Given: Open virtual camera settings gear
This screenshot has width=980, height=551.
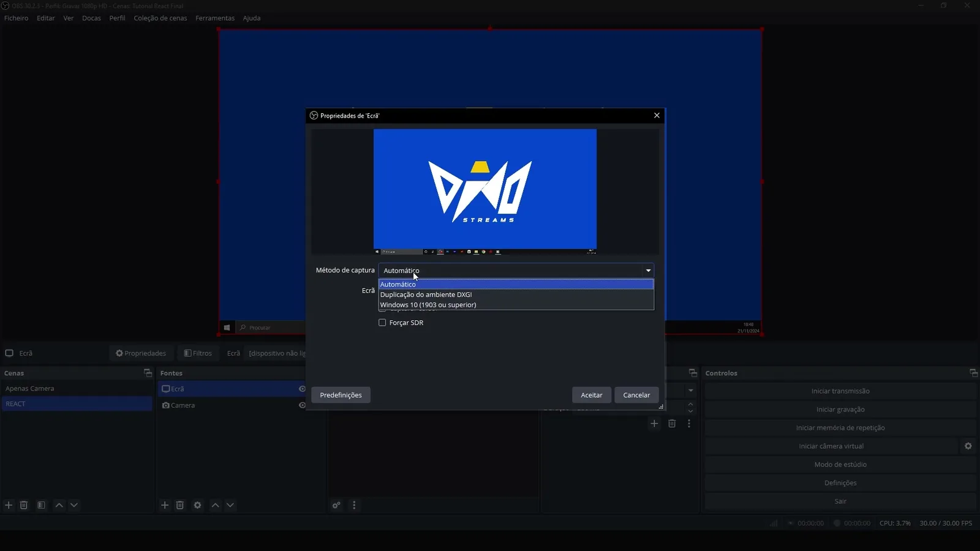Looking at the screenshot, I should tap(968, 446).
